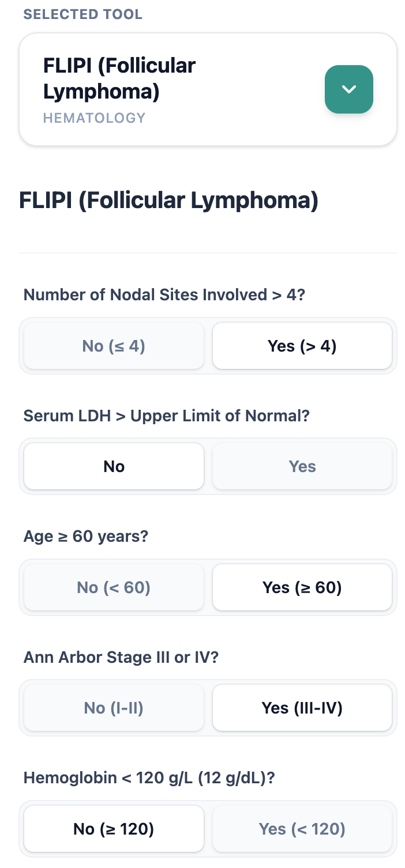Choose Yes (> 4) for nodal sites

coord(302,346)
